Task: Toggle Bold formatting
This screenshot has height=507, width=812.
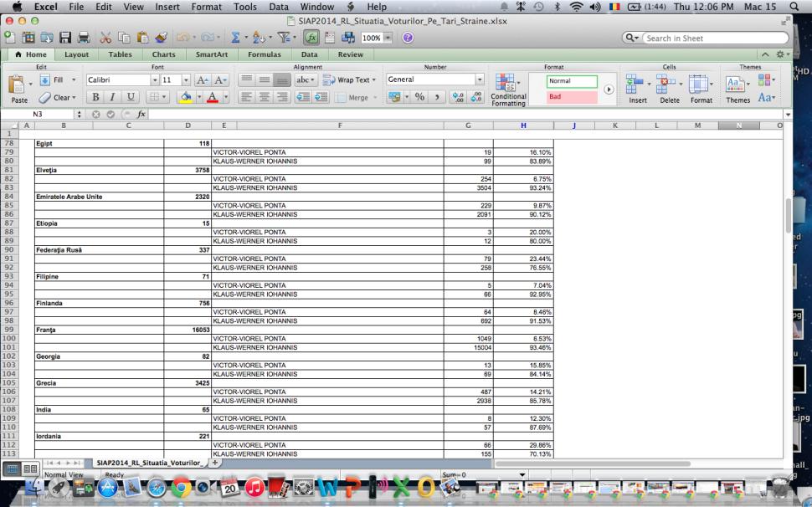Action: 95,98
